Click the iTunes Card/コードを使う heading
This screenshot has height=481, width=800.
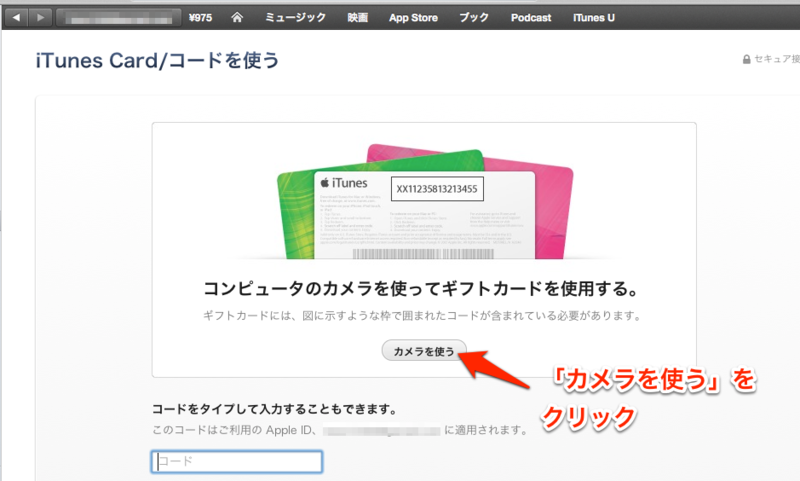[x=158, y=60]
